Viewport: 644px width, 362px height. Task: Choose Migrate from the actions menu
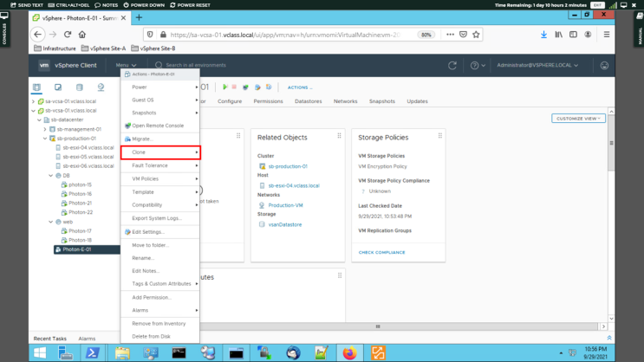coord(160,139)
